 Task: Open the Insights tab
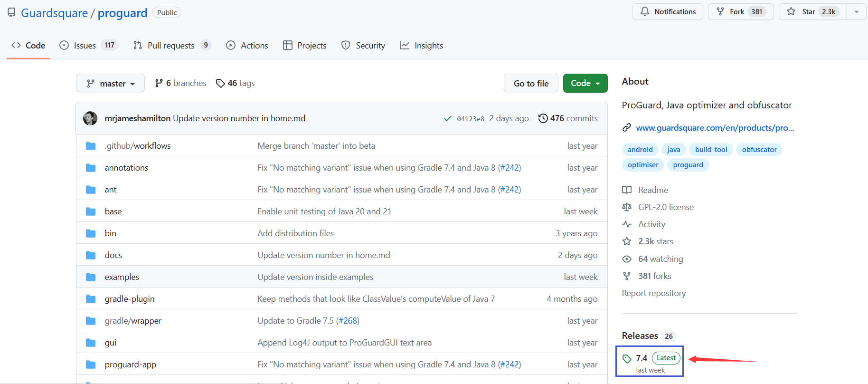[x=422, y=46]
